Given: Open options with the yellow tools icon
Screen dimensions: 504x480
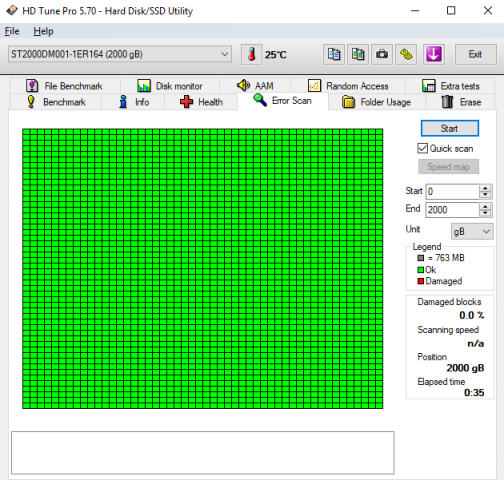Looking at the screenshot, I should 406,54.
